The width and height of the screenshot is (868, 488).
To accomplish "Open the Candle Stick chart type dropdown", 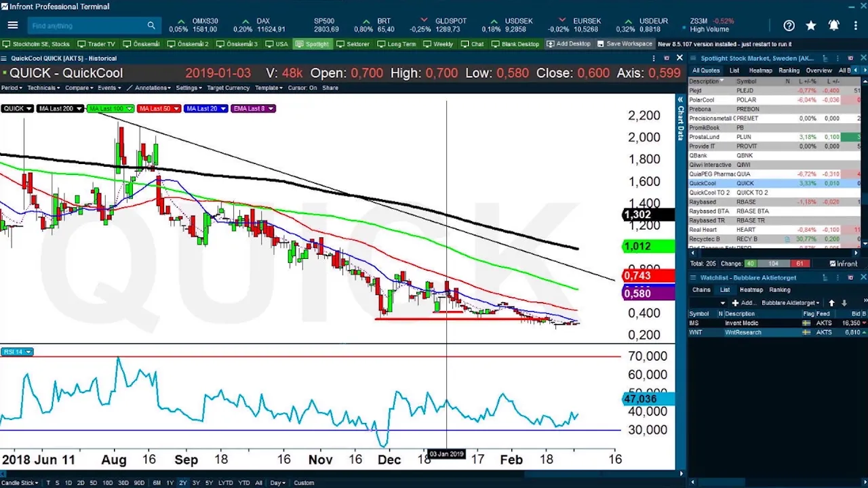I will click(20, 483).
